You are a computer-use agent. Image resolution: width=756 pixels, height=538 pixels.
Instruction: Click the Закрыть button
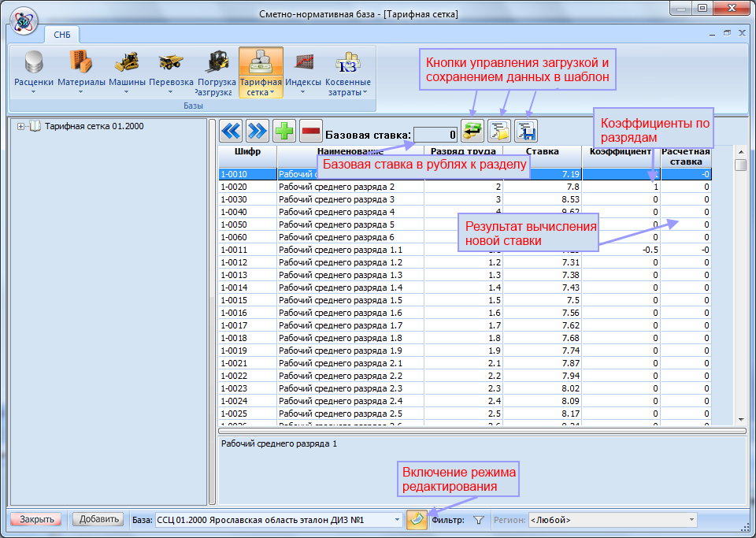pos(37,519)
